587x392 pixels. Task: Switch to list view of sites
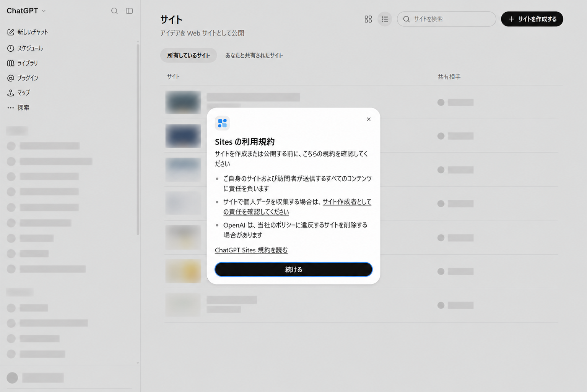385,19
